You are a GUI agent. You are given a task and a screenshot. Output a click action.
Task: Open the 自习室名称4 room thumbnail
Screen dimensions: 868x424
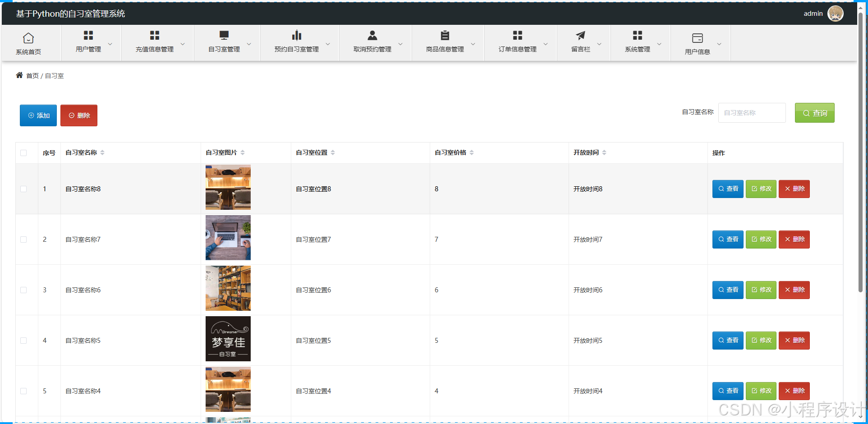(x=228, y=389)
